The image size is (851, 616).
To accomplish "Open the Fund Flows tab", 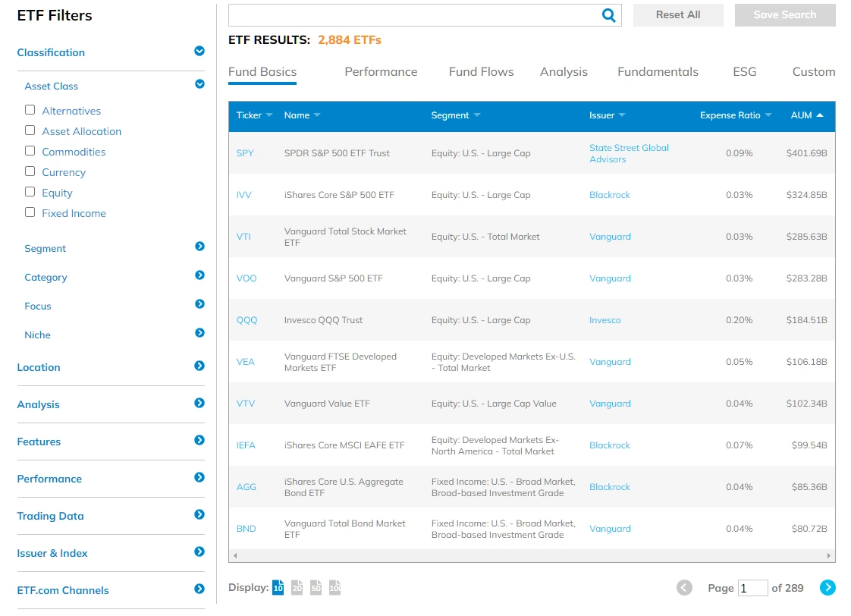I will point(481,71).
